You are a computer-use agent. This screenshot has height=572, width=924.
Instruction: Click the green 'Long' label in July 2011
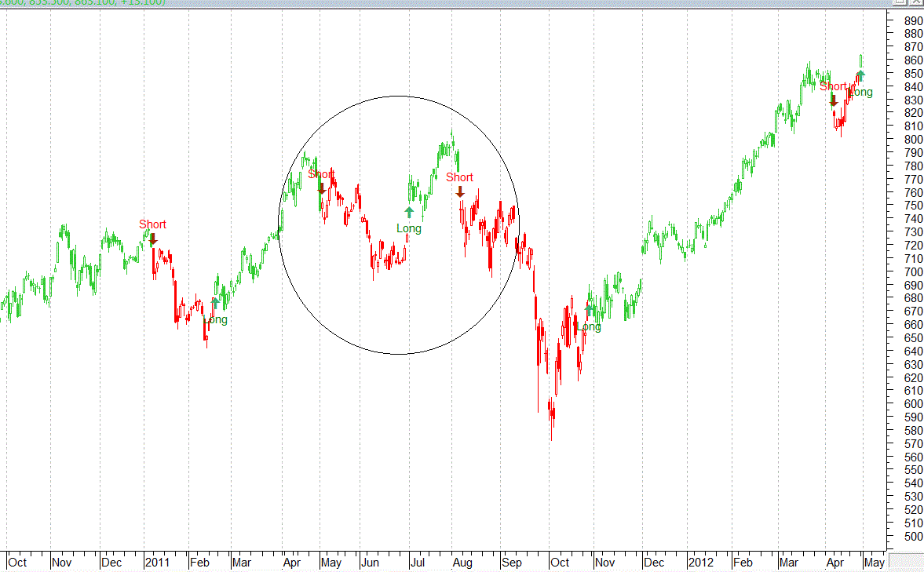[409, 228]
